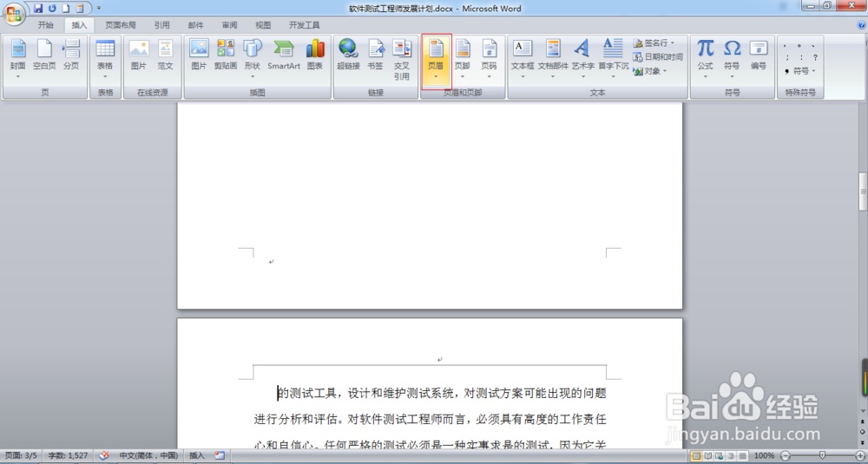Image resolution: width=868 pixels, height=464 pixels.
Task: Open the 页面布局 ribbon tab
Action: 121,25
